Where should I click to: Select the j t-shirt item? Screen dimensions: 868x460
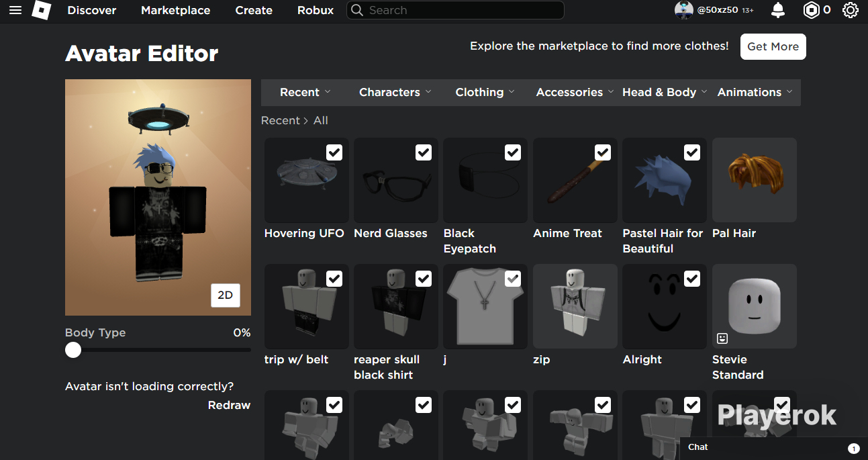click(x=485, y=306)
